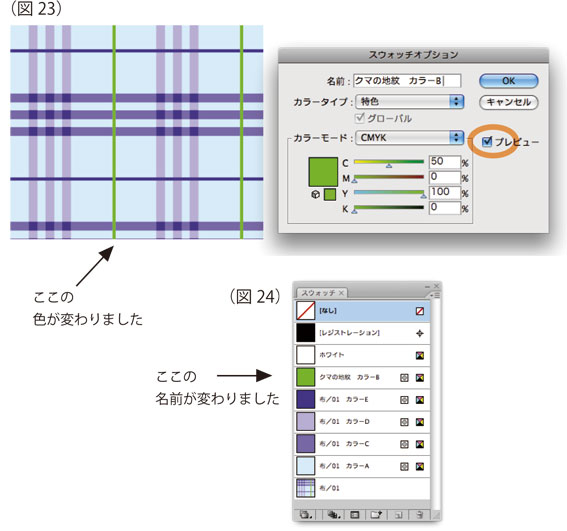Click the New Swatch icon
This screenshot has width=567, height=531.
click(398, 514)
